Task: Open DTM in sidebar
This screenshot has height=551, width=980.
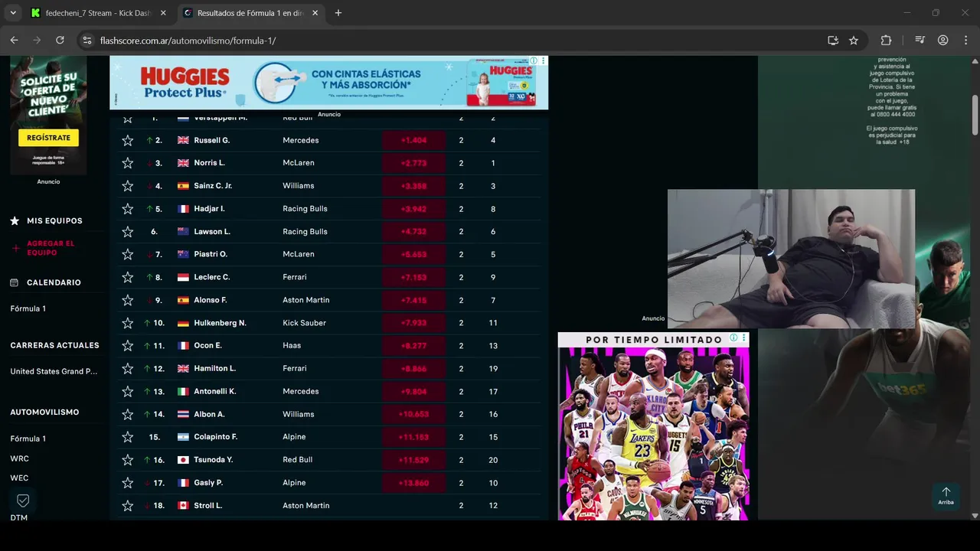Action: pyautogui.click(x=19, y=518)
